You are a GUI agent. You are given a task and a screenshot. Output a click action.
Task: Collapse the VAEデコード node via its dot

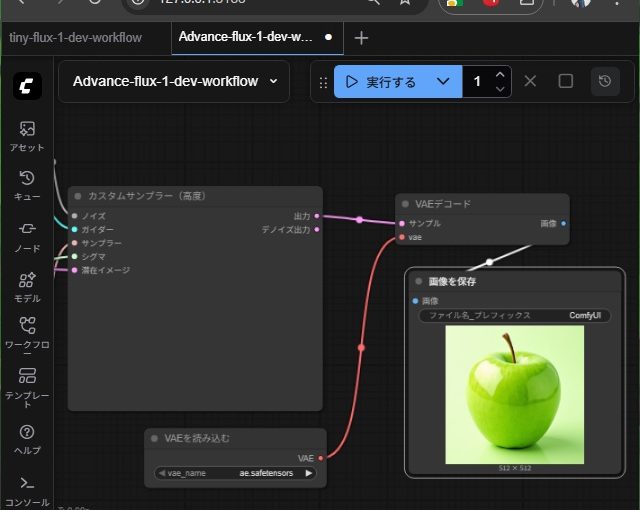pos(405,204)
